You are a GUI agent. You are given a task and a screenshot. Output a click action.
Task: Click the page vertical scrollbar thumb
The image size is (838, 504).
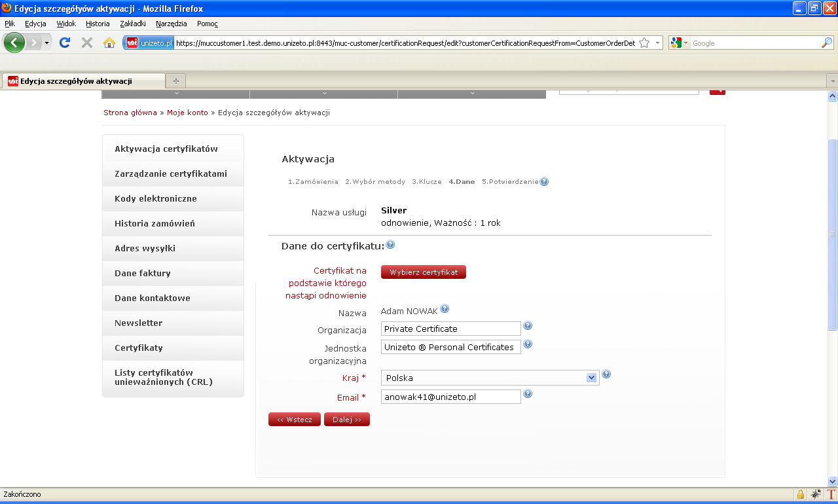(833, 234)
